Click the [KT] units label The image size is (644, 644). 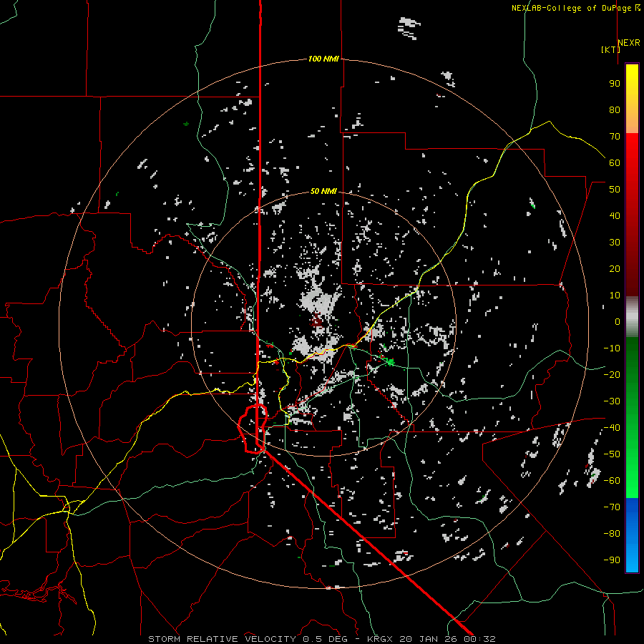pyautogui.click(x=610, y=49)
